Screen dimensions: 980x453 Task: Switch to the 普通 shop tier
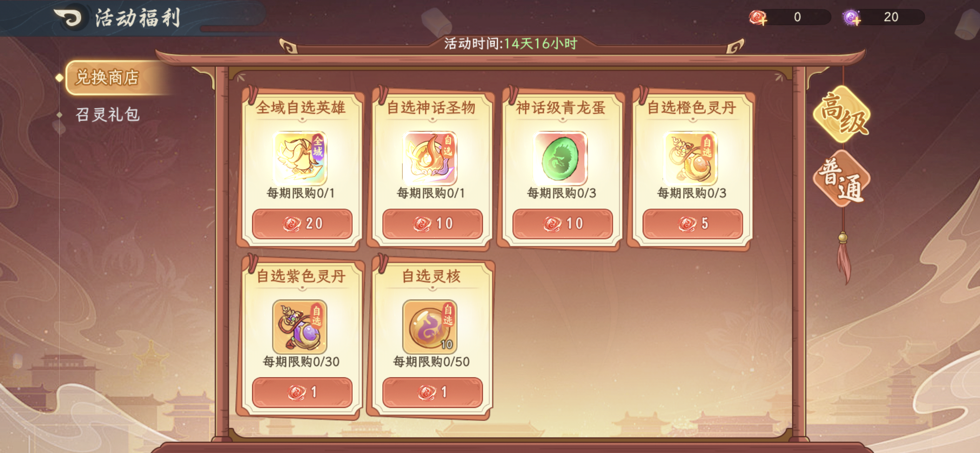(842, 179)
